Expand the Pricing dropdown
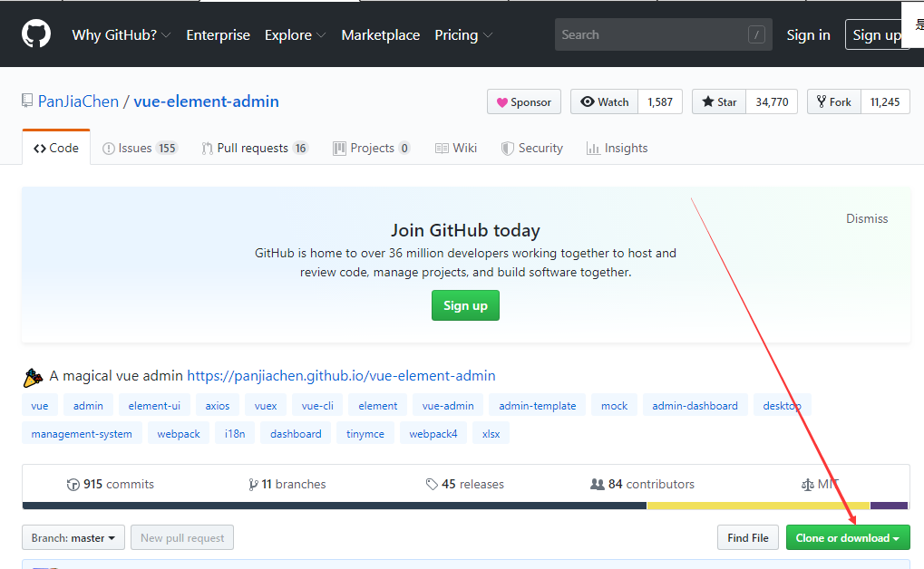Image resolution: width=924 pixels, height=569 pixels. point(463,35)
